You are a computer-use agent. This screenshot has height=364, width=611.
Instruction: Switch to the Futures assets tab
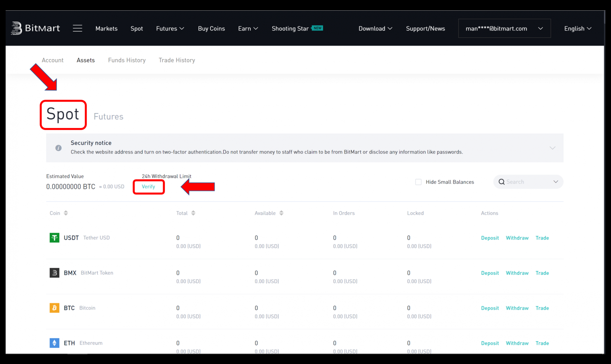click(108, 116)
